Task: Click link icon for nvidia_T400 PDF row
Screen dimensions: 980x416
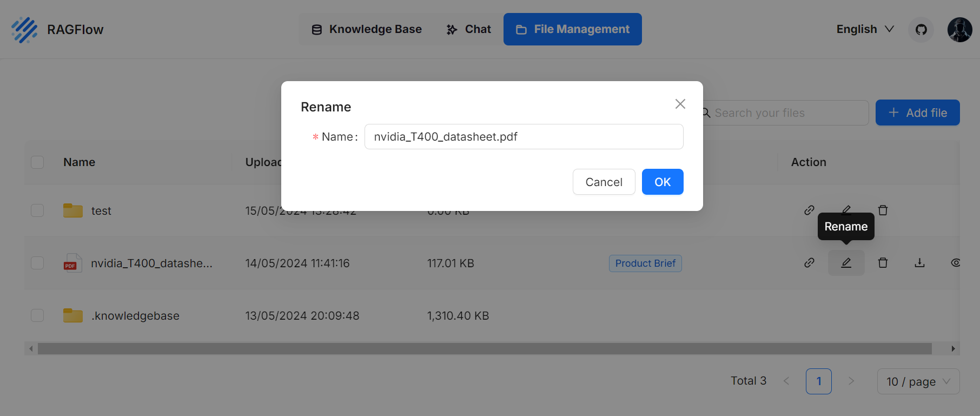Action: [x=809, y=263]
